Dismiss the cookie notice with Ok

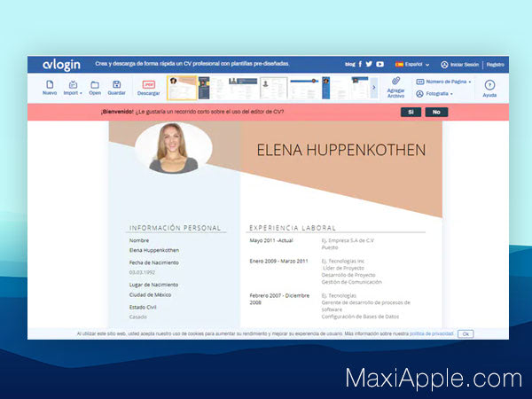coord(465,334)
